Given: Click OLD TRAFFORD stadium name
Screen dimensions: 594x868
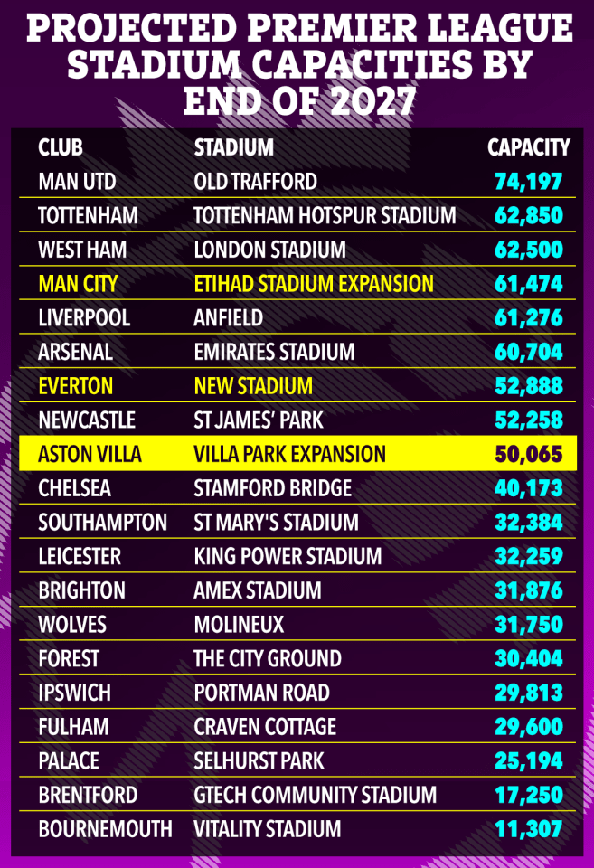Looking at the screenshot, I should tap(255, 182).
